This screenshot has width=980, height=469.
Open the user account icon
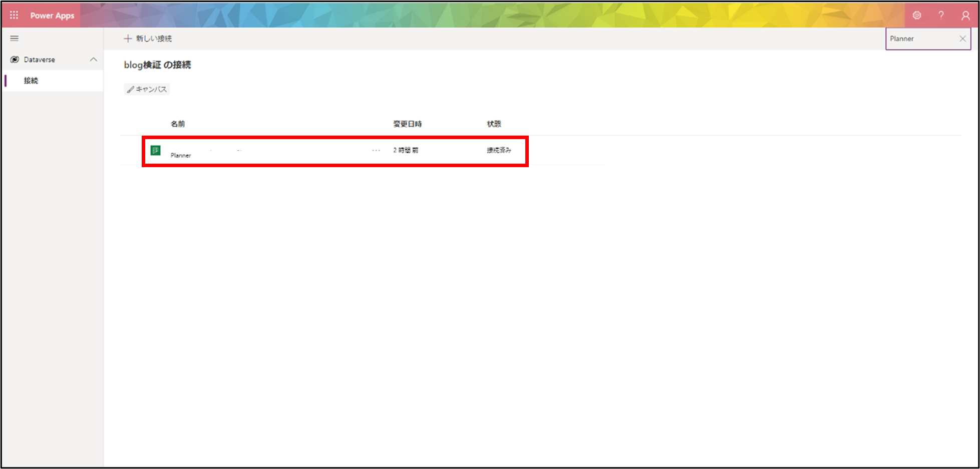pos(965,16)
